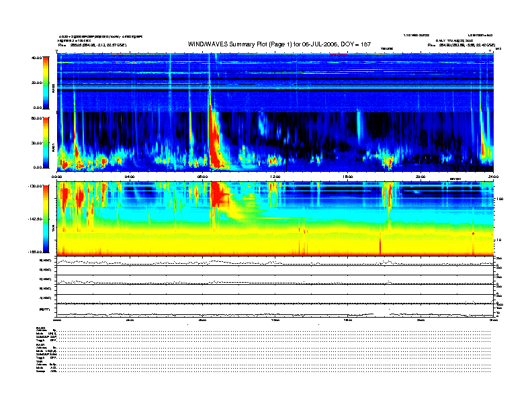532x411 pixels.
Task: Click the 24:00 tick label under RAD1
Action: (493, 177)
